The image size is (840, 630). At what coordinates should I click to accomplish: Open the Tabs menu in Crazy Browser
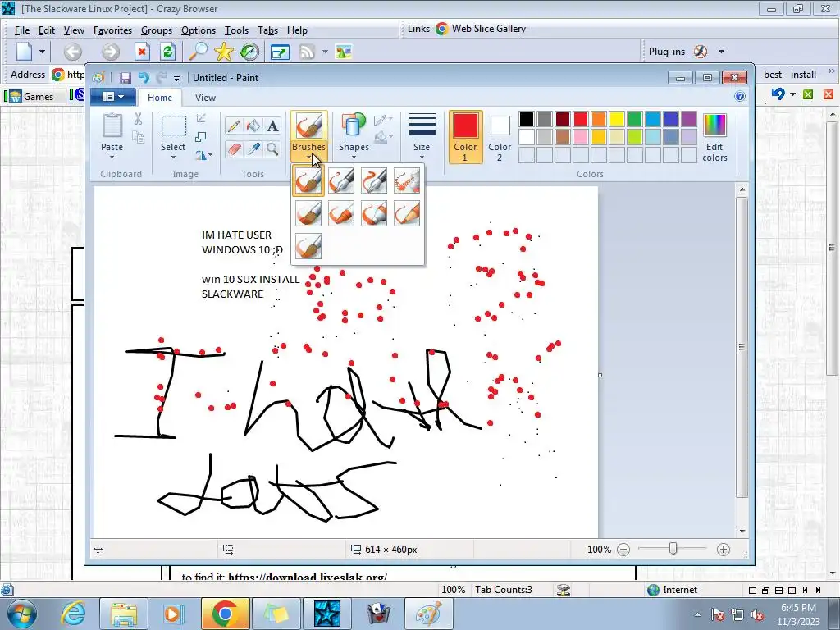pos(267,30)
